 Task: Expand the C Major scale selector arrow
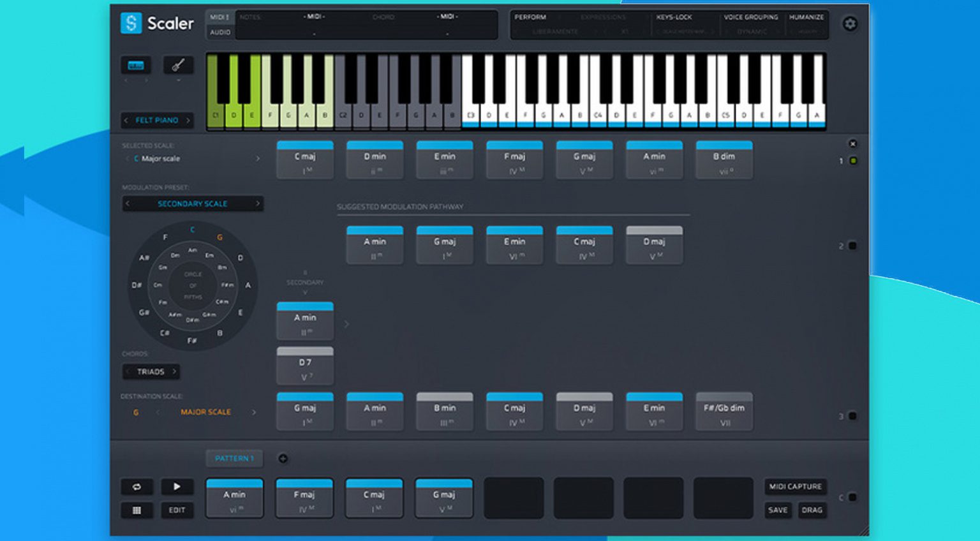[x=258, y=159]
